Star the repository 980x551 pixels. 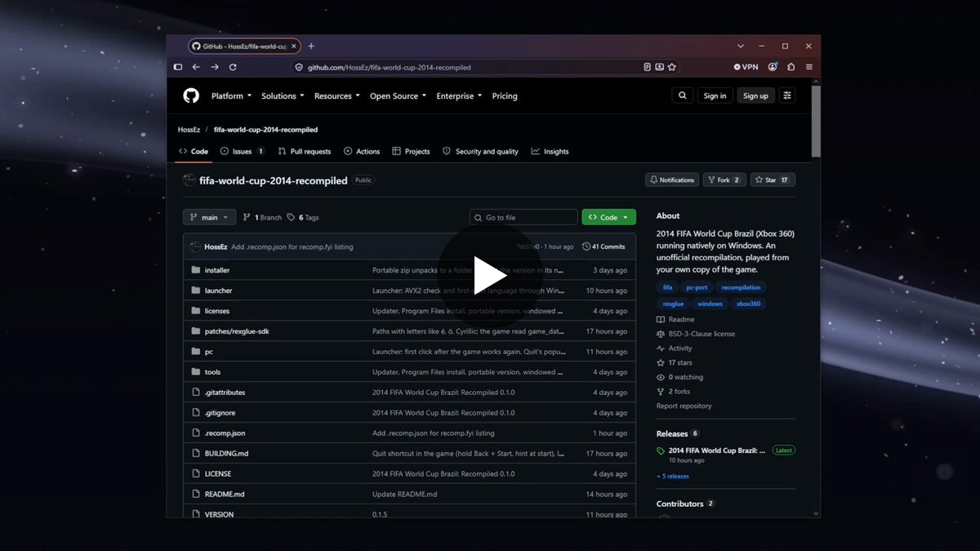tap(773, 180)
